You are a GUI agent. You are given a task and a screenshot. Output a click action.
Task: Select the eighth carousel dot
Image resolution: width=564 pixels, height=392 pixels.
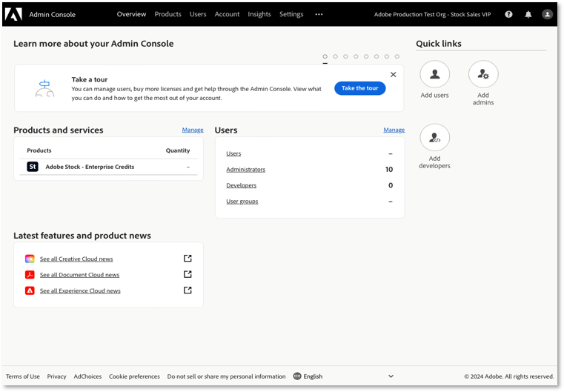pyautogui.click(x=397, y=56)
